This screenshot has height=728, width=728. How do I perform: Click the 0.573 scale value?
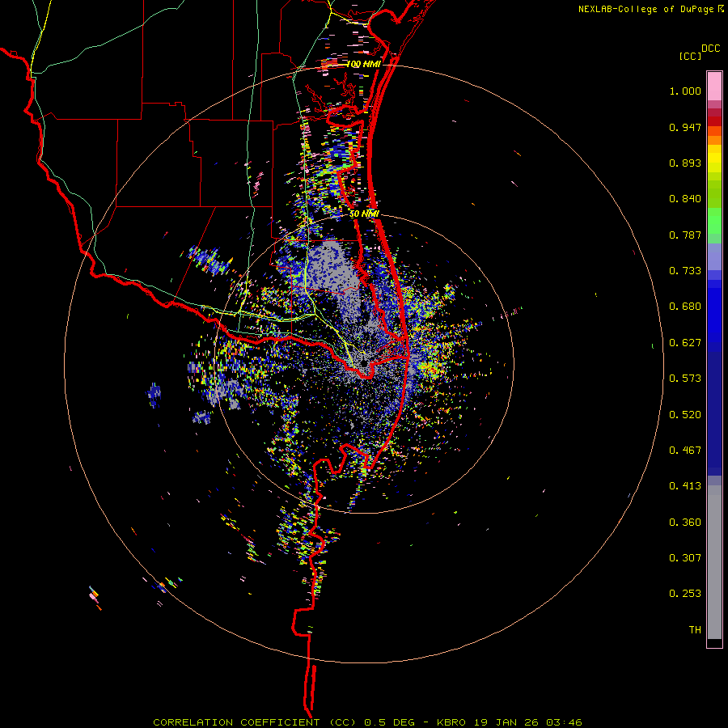[x=685, y=379]
